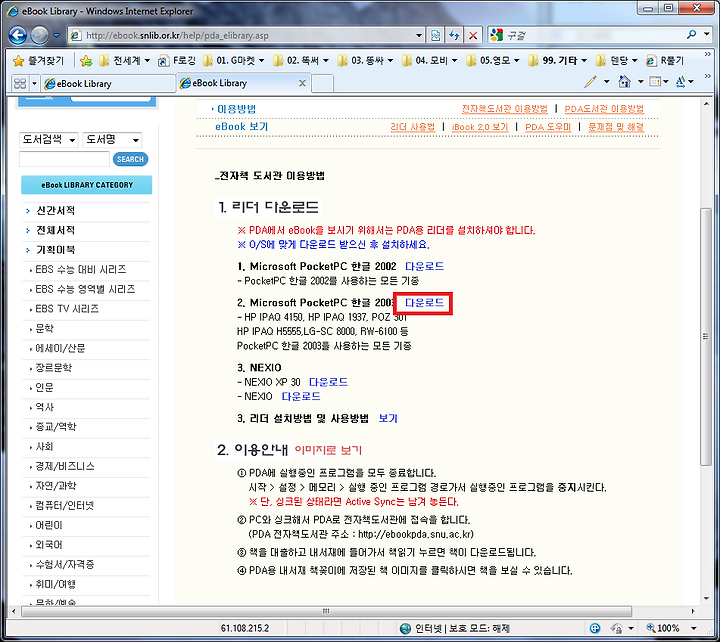Open a new tab with the blank tab button
This screenshot has width=720, height=642.
[x=323, y=84]
